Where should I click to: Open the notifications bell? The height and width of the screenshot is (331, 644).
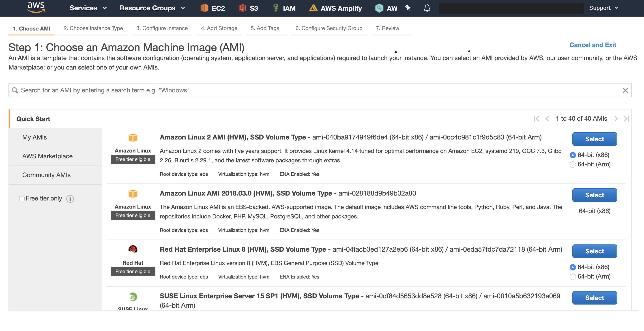[x=427, y=8]
